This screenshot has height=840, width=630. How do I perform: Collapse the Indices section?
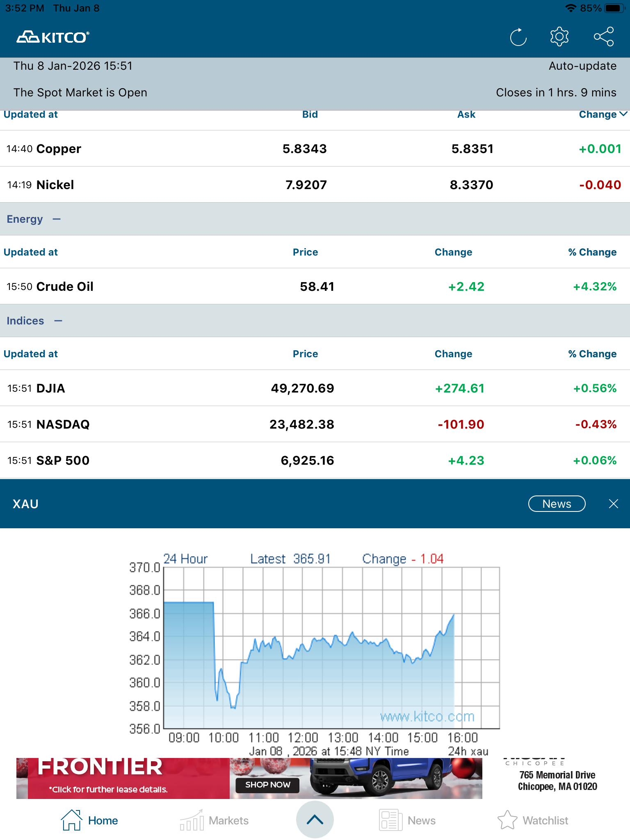click(58, 321)
